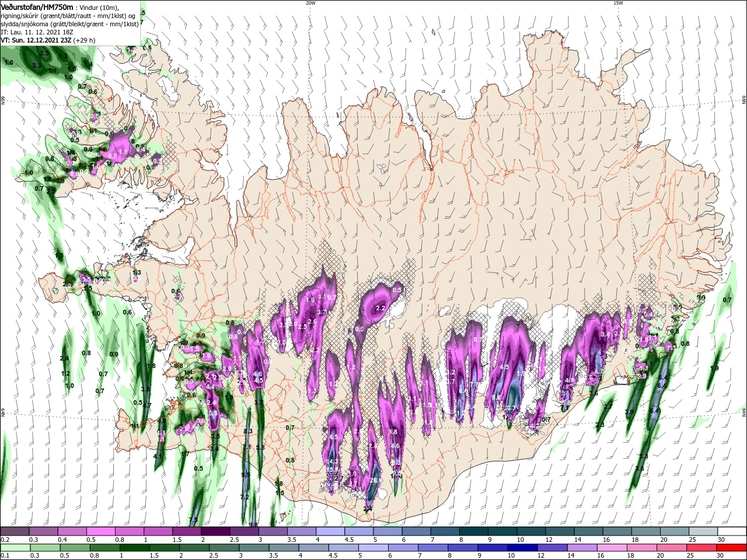
Task: Select the navy blue swatch in the rain legend
Action: point(522,548)
